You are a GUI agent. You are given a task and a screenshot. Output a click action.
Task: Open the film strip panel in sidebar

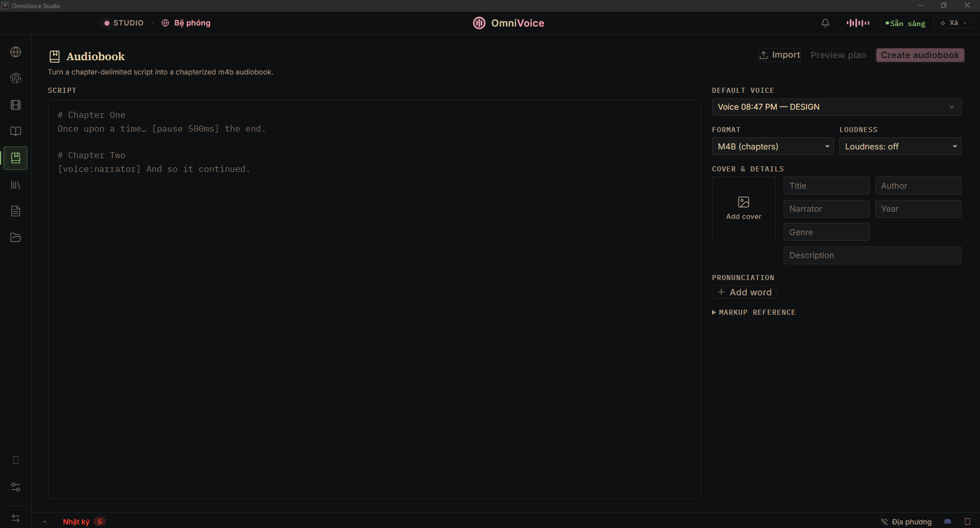point(16,105)
